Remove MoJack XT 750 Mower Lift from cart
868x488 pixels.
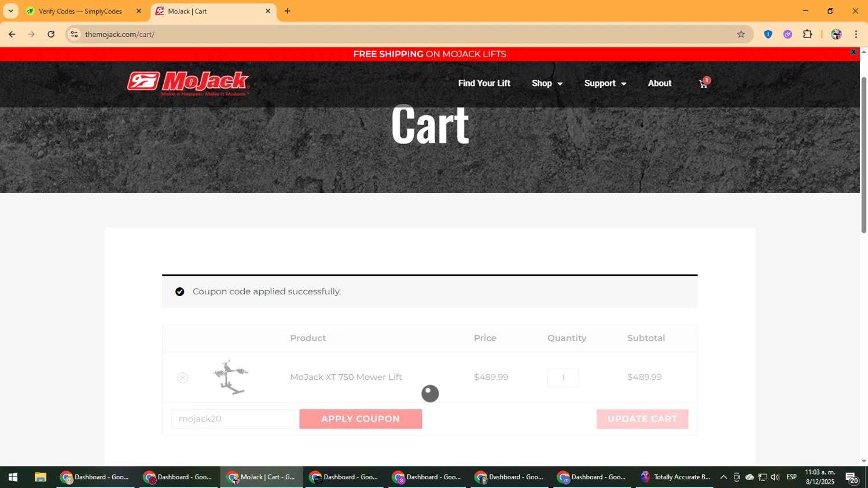[183, 378]
